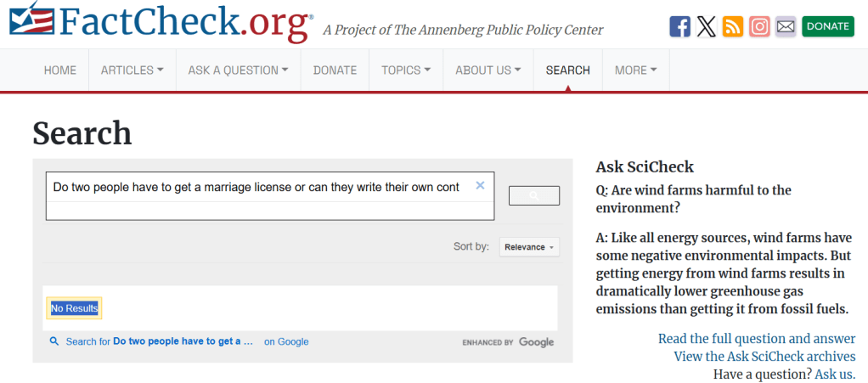The height and width of the screenshot is (383, 868).
Task: Expand the More navigation menu
Action: pos(636,70)
